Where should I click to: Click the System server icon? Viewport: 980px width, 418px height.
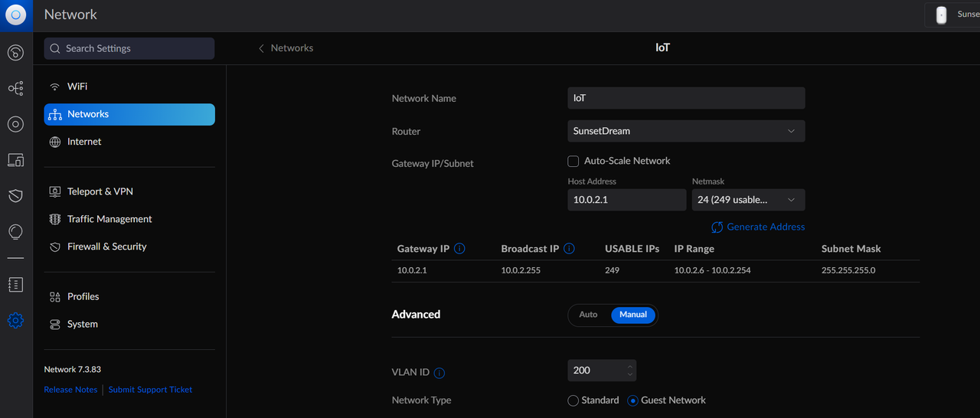click(55, 324)
